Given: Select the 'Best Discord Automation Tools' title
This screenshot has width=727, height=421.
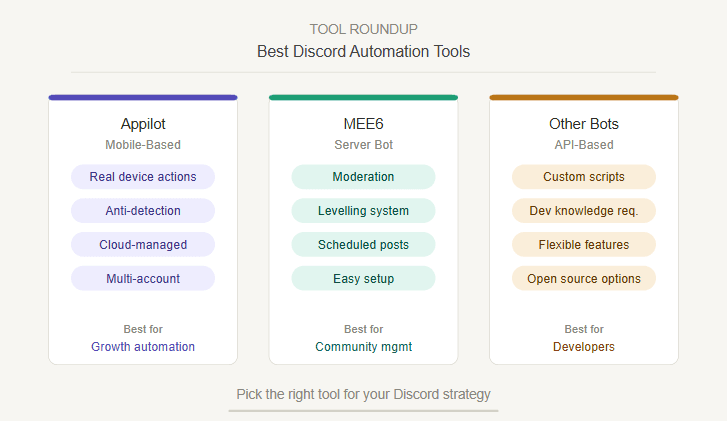Looking at the screenshot, I should point(364,51).
